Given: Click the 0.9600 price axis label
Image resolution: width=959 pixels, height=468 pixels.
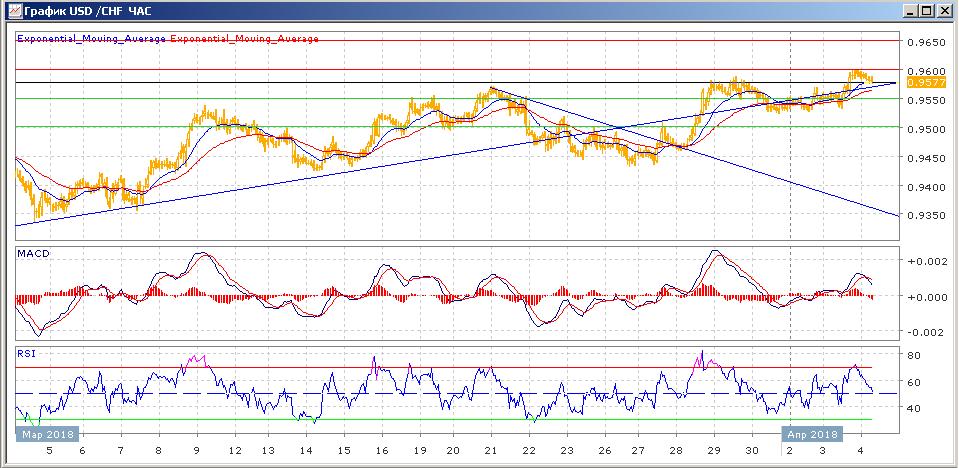Looking at the screenshot, I should [925, 72].
